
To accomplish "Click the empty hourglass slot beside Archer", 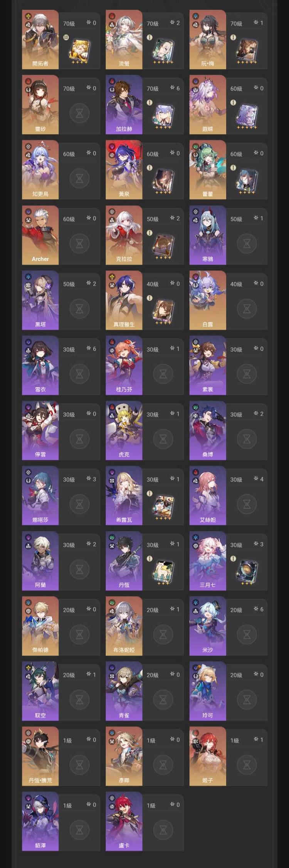I will 79,243.
